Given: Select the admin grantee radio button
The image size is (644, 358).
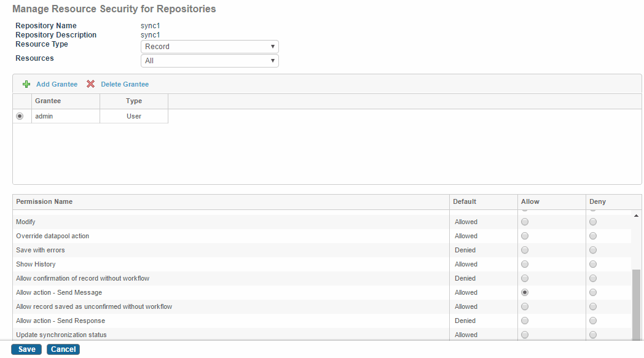Looking at the screenshot, I should (x=20, y=116).
